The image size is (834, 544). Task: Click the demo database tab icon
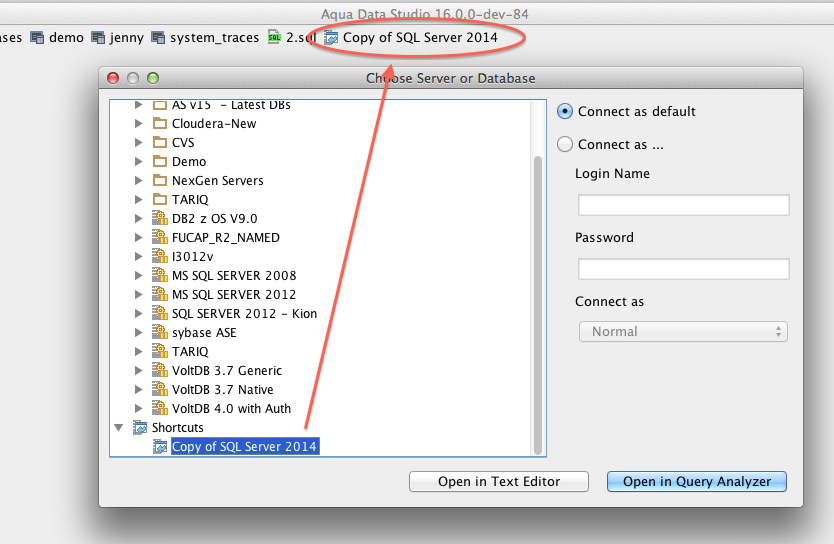[x=37, y=38]
